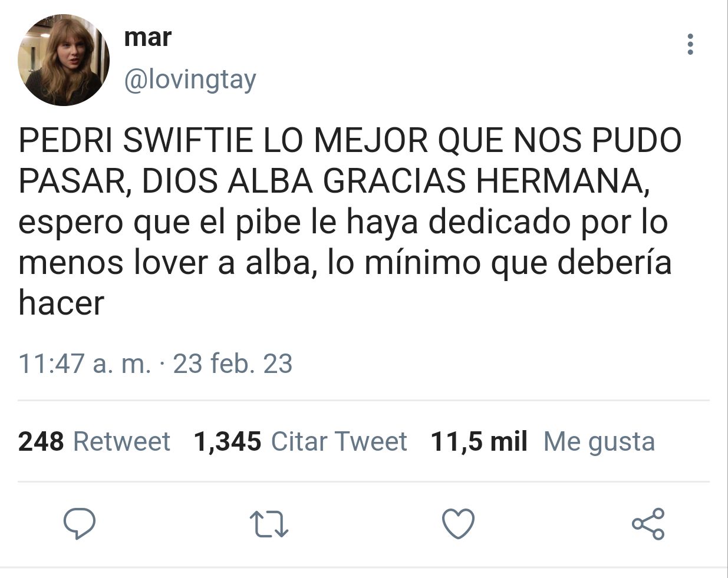This screenshot has height=578, width=728.
Task: Click the 1,345 quote count number
Action: tap(228, 442)
